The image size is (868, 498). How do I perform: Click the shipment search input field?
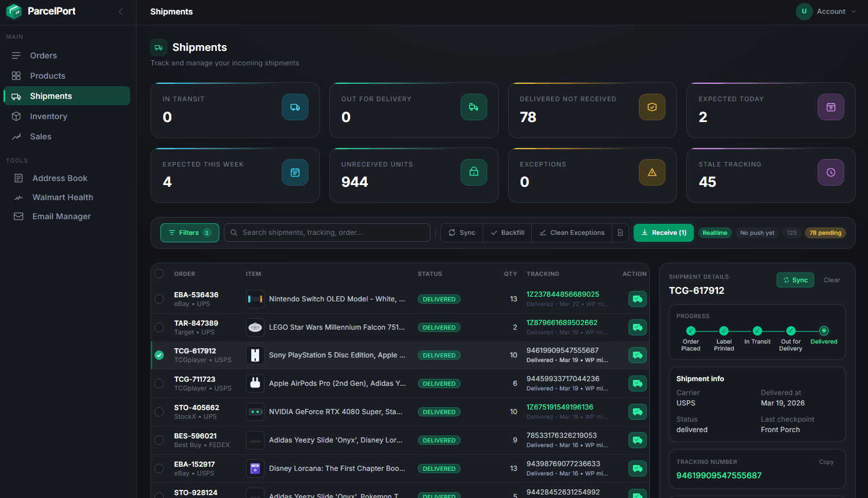327,233
